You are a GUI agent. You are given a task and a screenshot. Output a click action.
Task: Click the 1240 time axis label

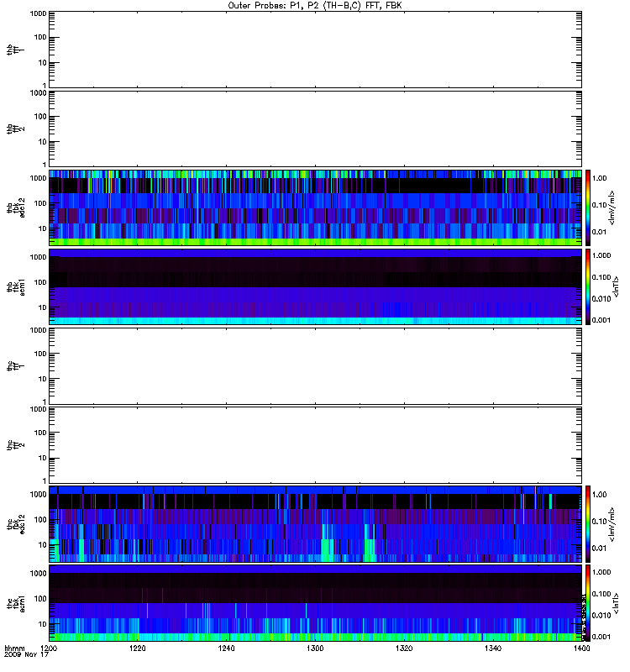click(x=226, y=648)
